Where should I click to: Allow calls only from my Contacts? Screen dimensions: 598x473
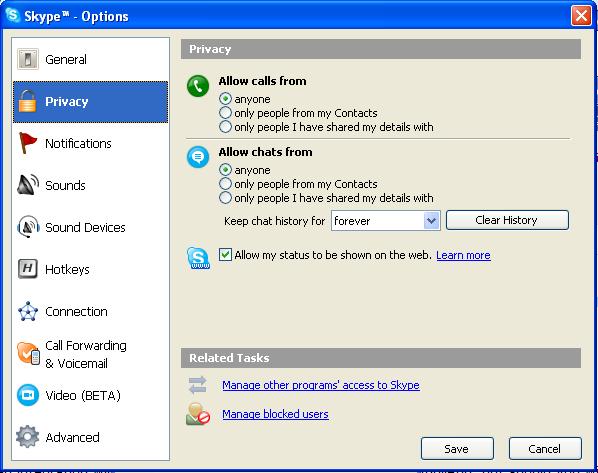[225, 113]
